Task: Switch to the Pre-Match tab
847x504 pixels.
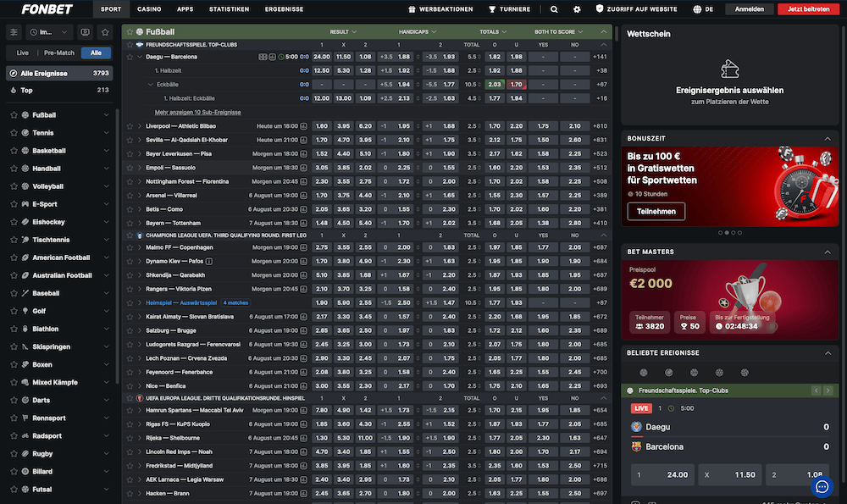Action: (x=59, y=53)
